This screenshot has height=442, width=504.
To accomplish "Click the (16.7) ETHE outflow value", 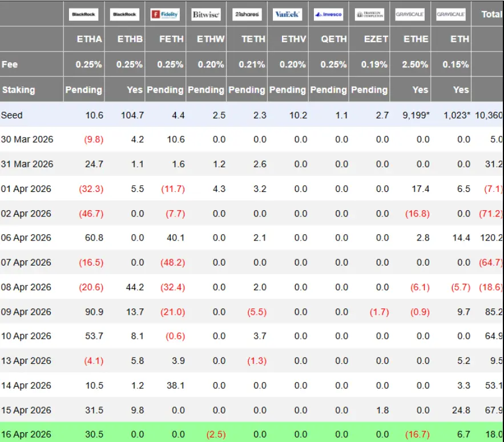I will (x=417, y=435).
